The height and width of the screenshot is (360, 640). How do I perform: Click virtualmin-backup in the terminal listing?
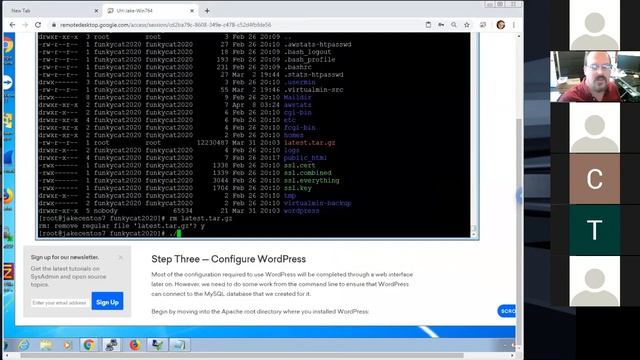(x=317, y=203)
